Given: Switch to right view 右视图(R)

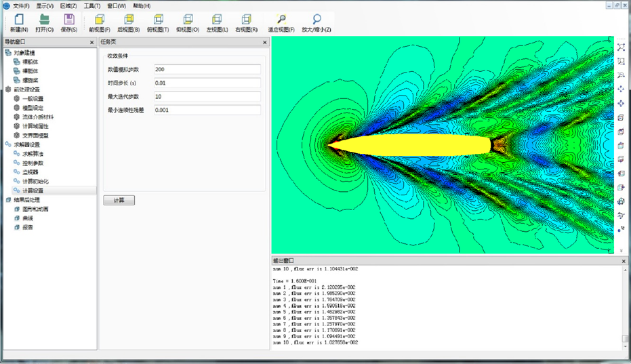Looking at the screenshot, I should point(246,23).
